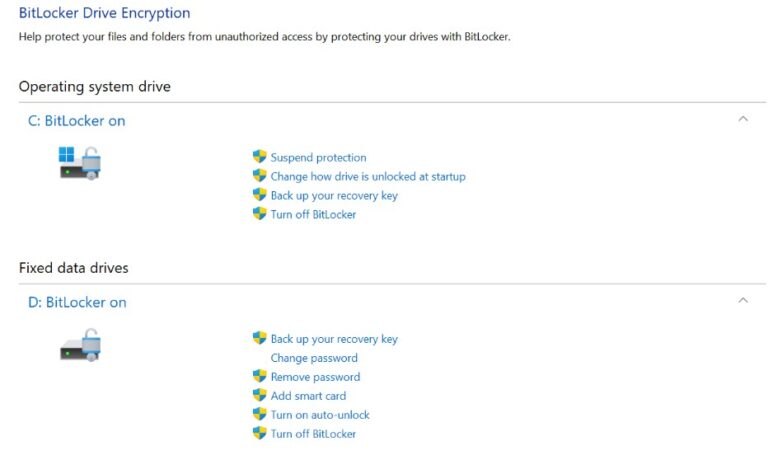Click the C: drive BitLocker lock icon

click(80, 163)
